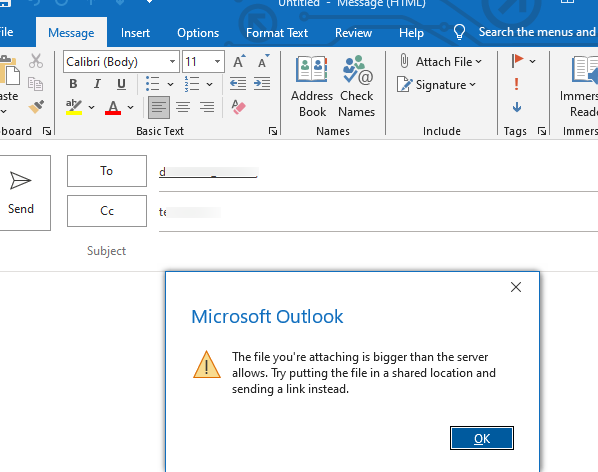Viewport: 598px width, 472px height.
Task: Open the Help tab
Action: pos(411,33)
